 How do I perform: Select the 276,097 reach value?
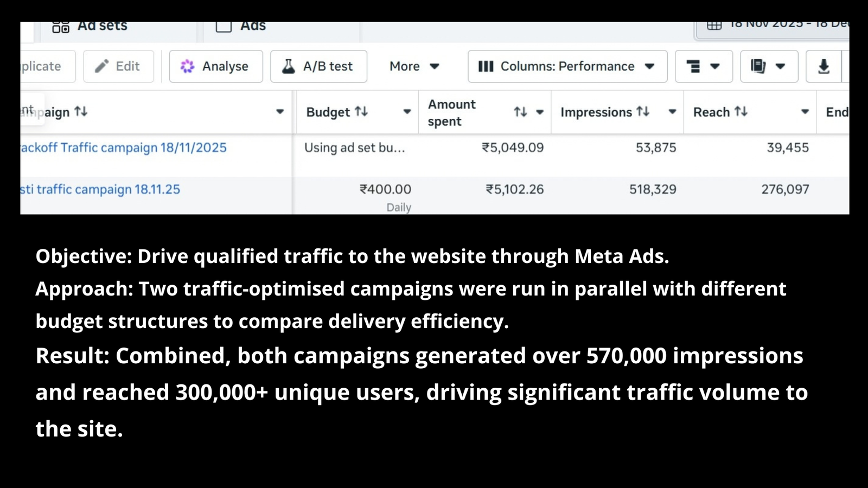click(785, 189)
